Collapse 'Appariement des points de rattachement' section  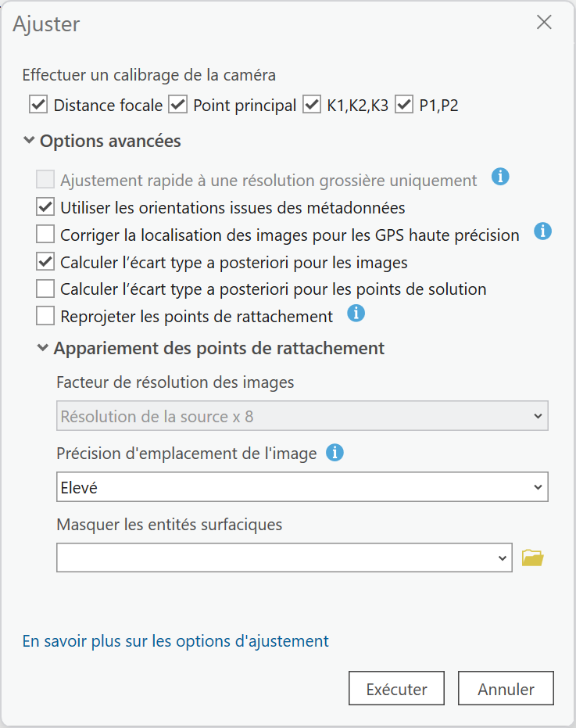[x=43, y=348]
